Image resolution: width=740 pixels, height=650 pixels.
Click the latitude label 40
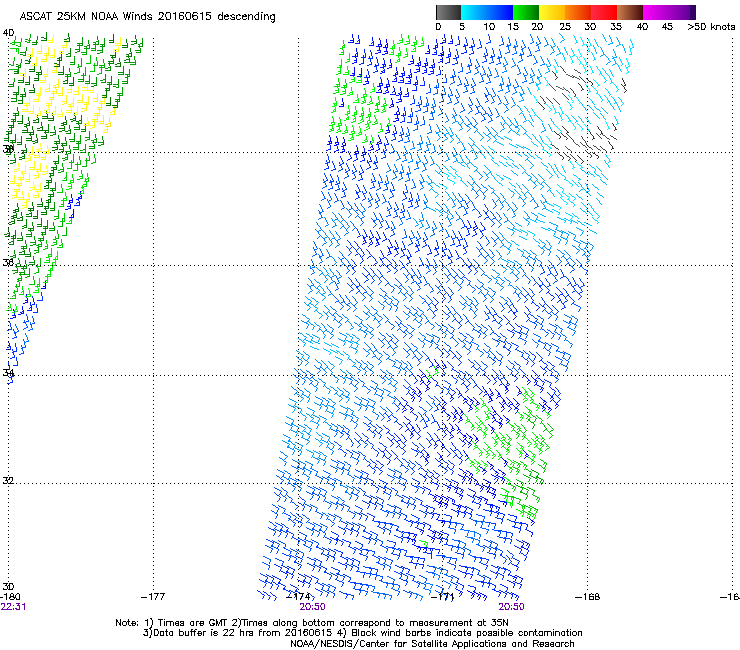pyautogui.click(x=8, y=33)
